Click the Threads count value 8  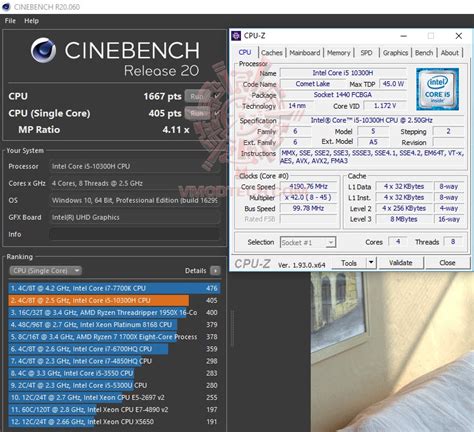click(x=453, y=242)
